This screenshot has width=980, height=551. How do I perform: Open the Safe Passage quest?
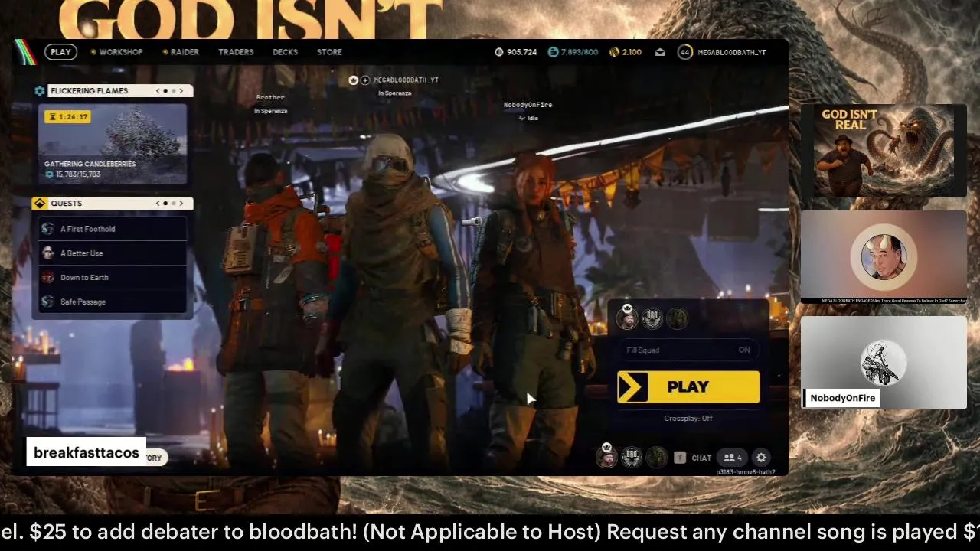click(x=113, y=302)
